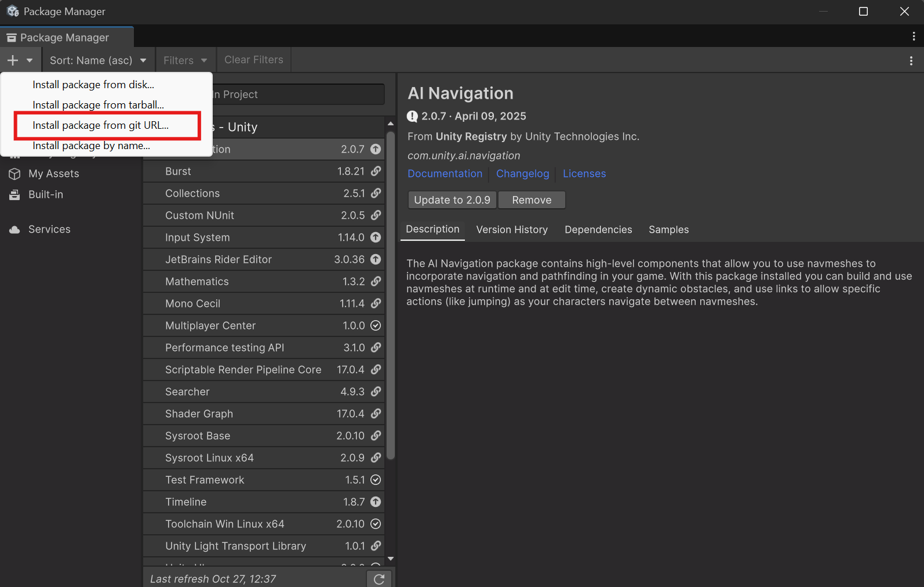The height and width of the screenshot is (587, 924).
Task: Open the toolbar kebab options menu
Action: tap(911, 60)
